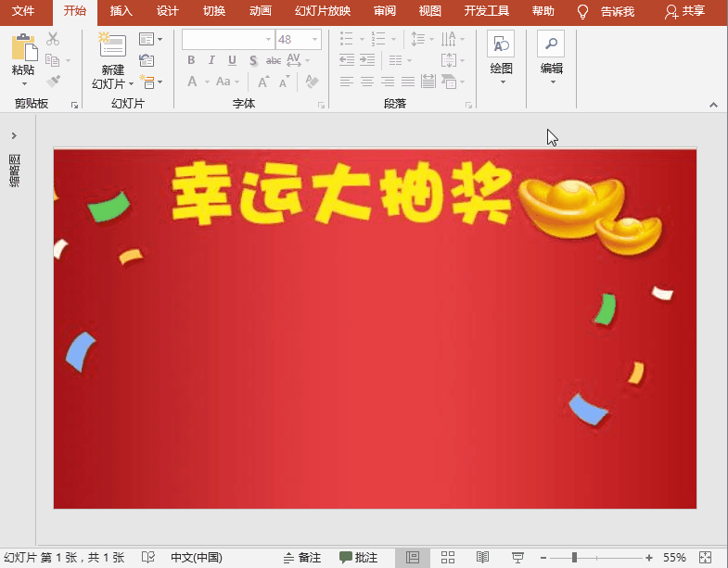The width and height of the screenshot is (728, 568).
Task: Click the Bullets list icon
Action: [346, 39]
